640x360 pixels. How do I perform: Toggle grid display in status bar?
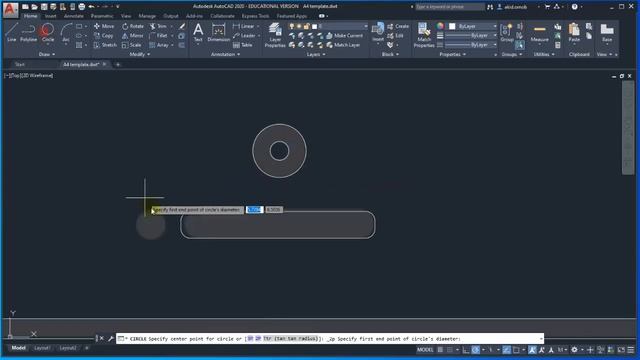click(440, 350)
